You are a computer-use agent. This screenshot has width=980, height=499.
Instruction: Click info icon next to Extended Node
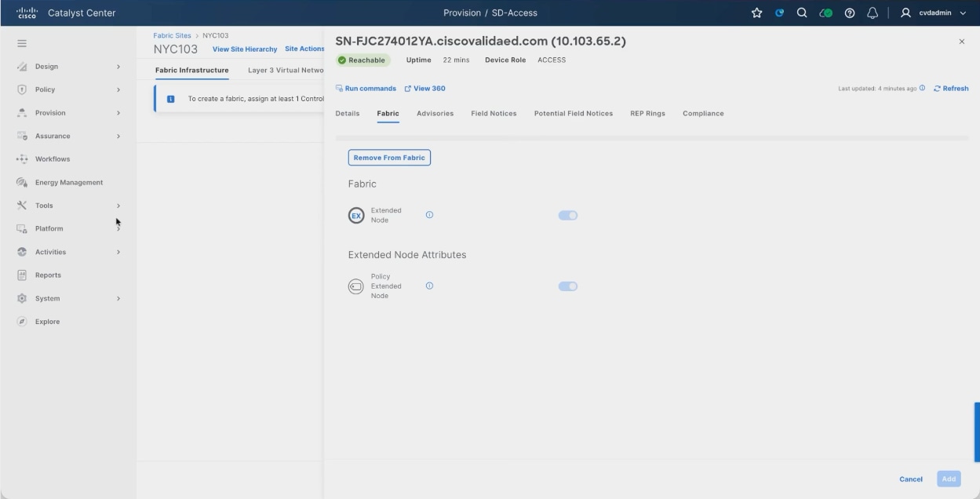(x=429, y=215)
